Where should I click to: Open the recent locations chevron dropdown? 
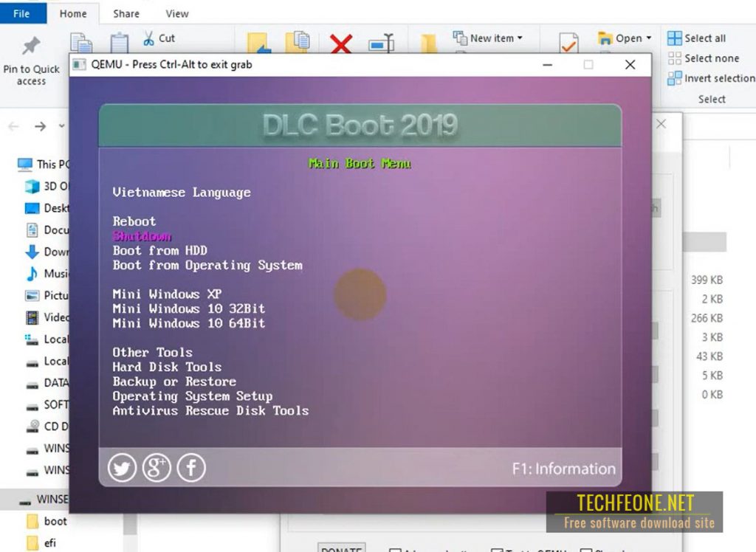point(62,126)
